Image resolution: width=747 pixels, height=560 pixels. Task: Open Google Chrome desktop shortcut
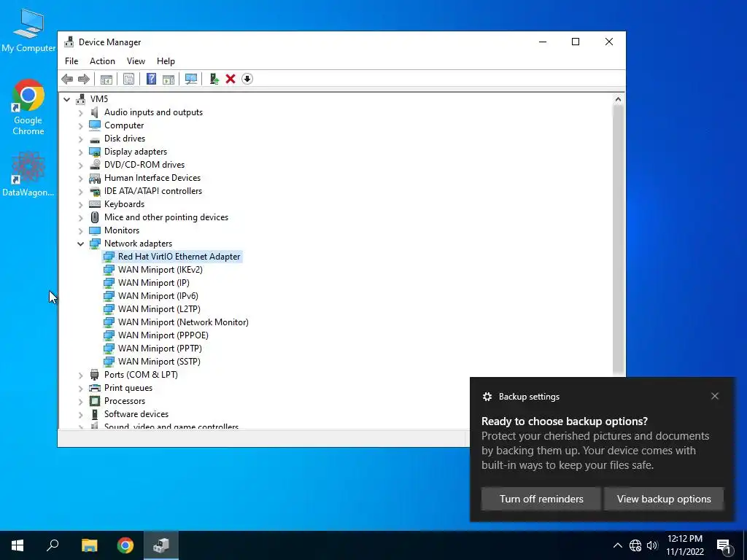coord(28,107)
